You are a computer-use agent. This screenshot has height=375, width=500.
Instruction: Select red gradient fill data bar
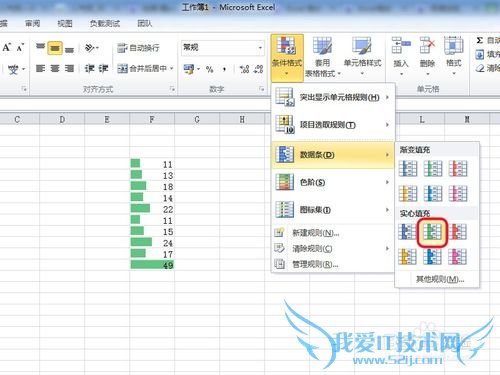tap(458, 169)
